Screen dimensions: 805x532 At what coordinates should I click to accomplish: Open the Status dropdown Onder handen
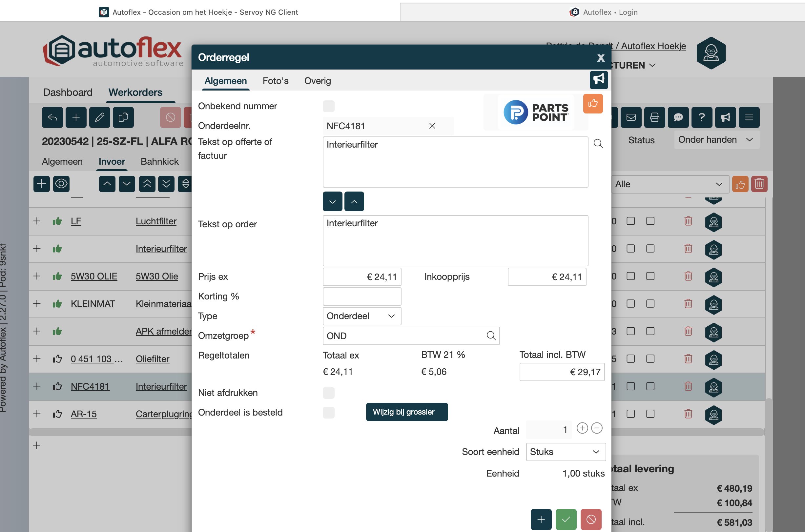coord(716,140)
